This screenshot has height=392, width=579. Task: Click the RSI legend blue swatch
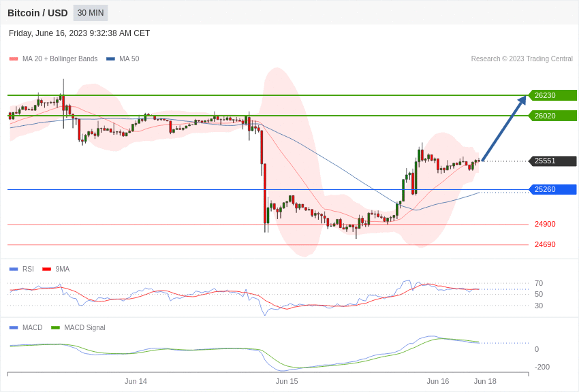coord(14,269)
